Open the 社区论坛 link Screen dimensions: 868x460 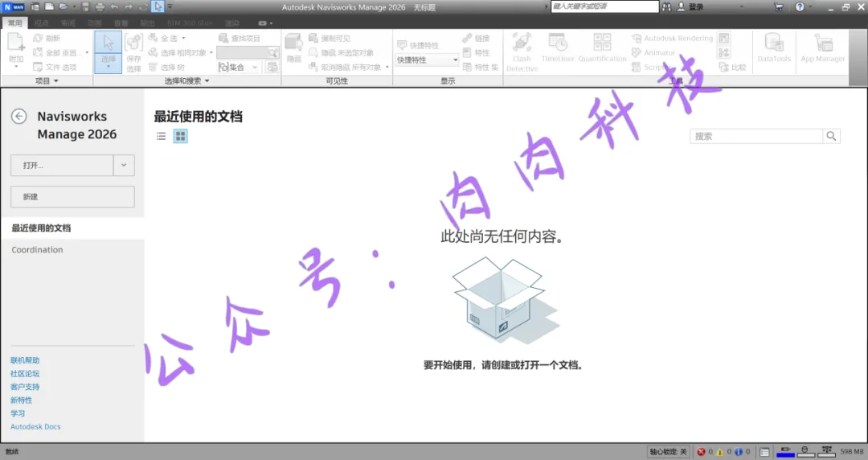(25, 373)
